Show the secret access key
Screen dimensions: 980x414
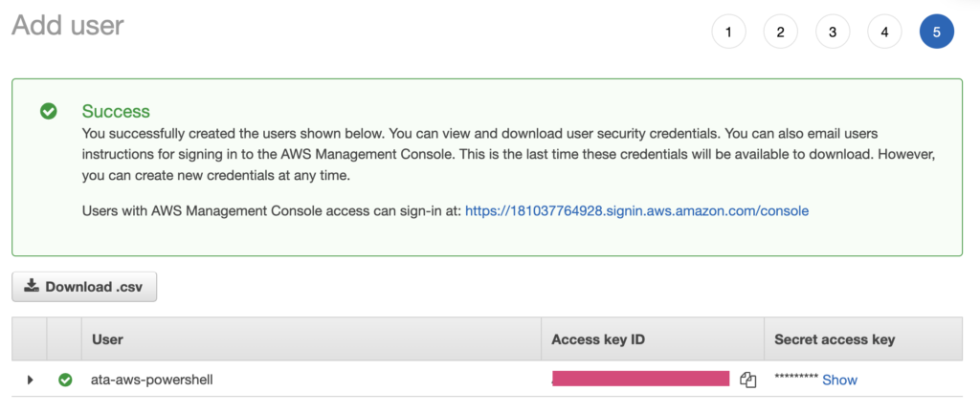(839, 380)
